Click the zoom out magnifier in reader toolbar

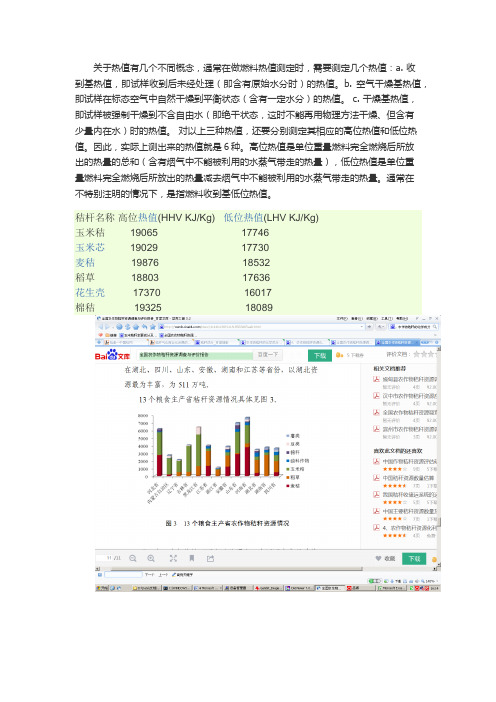133,558
